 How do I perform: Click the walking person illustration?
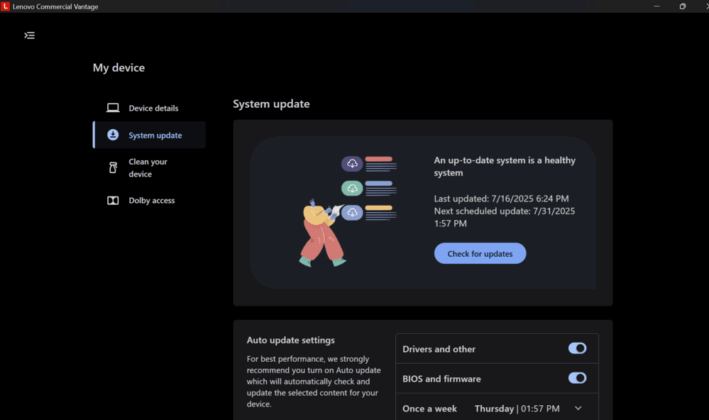[x=322, y=233]
